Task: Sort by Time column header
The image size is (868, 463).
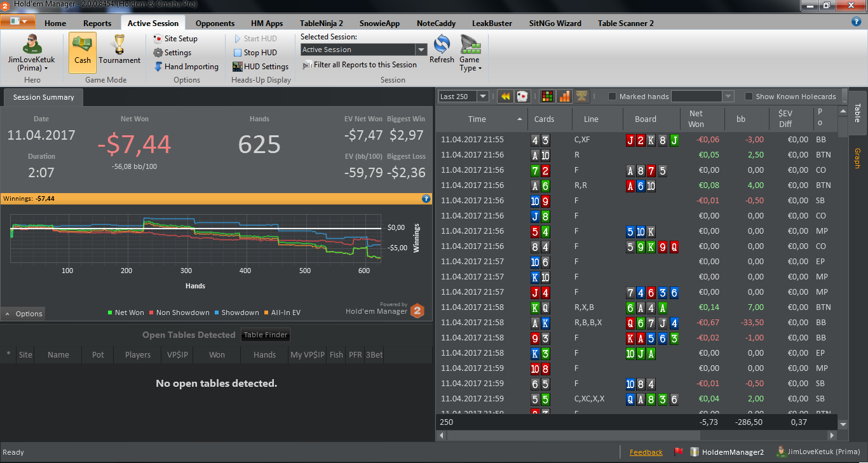Action: point(477,119)
